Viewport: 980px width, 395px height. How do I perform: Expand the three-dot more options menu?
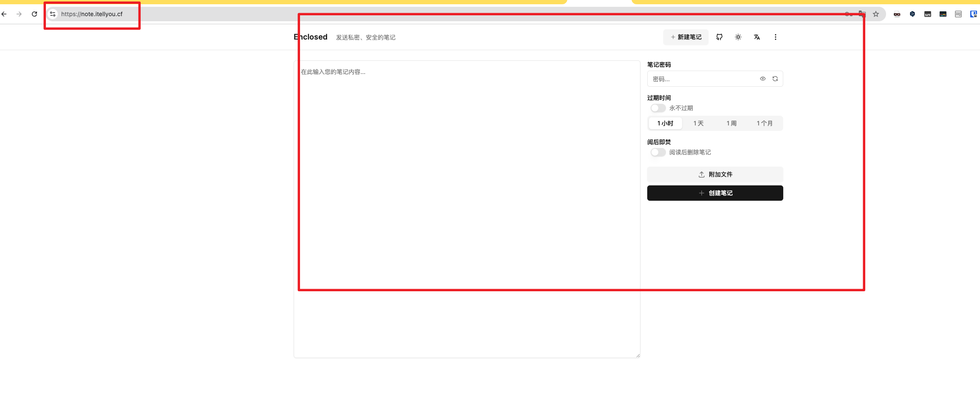(x=776, y=37)
